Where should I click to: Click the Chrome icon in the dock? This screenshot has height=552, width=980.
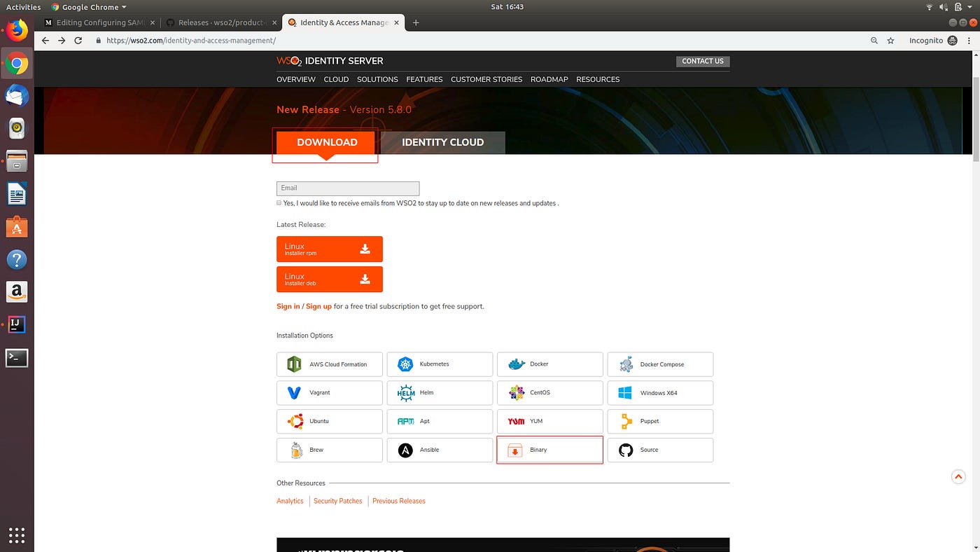click(17, 64)
